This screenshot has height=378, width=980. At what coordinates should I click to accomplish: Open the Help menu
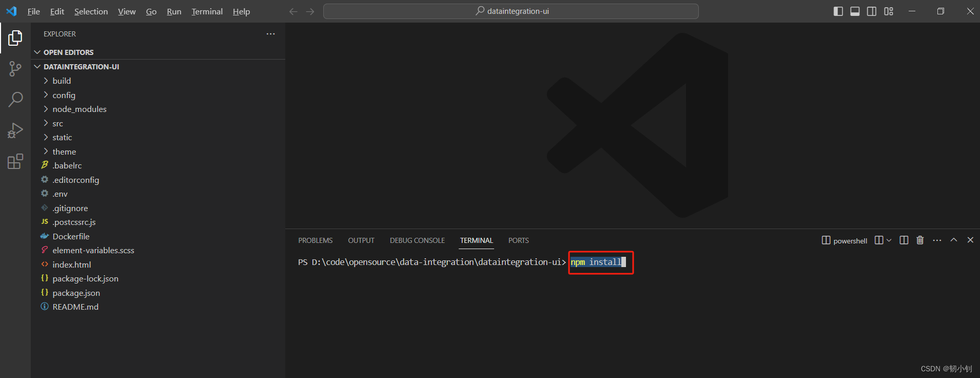pos(241,11)
